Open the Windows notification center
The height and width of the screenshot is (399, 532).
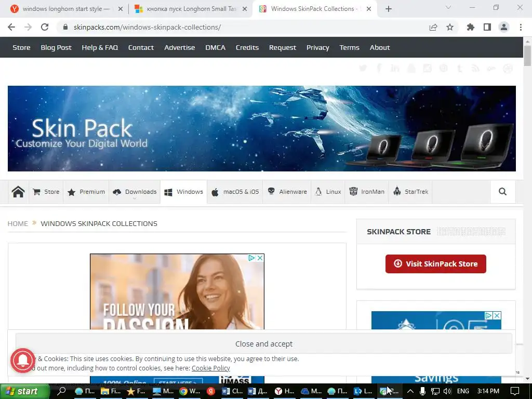tap(515, 391)
